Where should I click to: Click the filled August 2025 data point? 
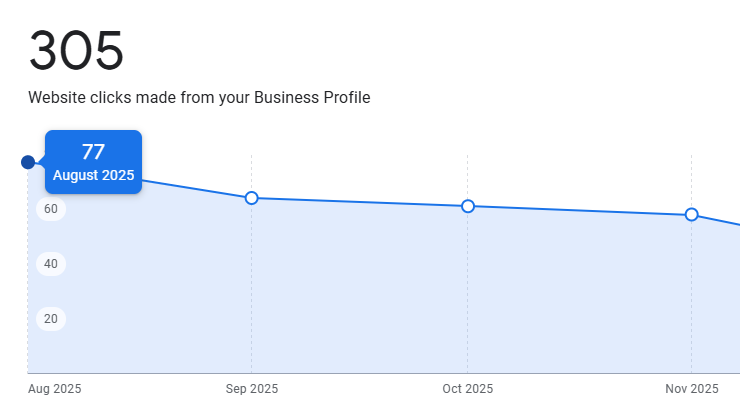(28, 162)
